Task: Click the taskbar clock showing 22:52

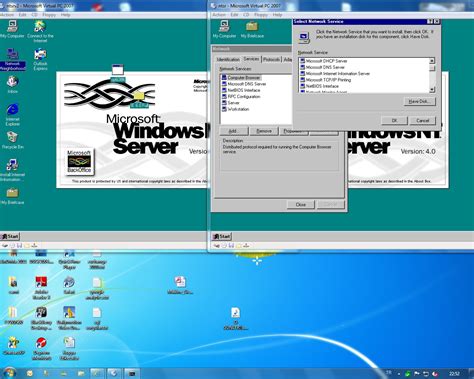Action: pyautogui.click(x=454, y=373)
